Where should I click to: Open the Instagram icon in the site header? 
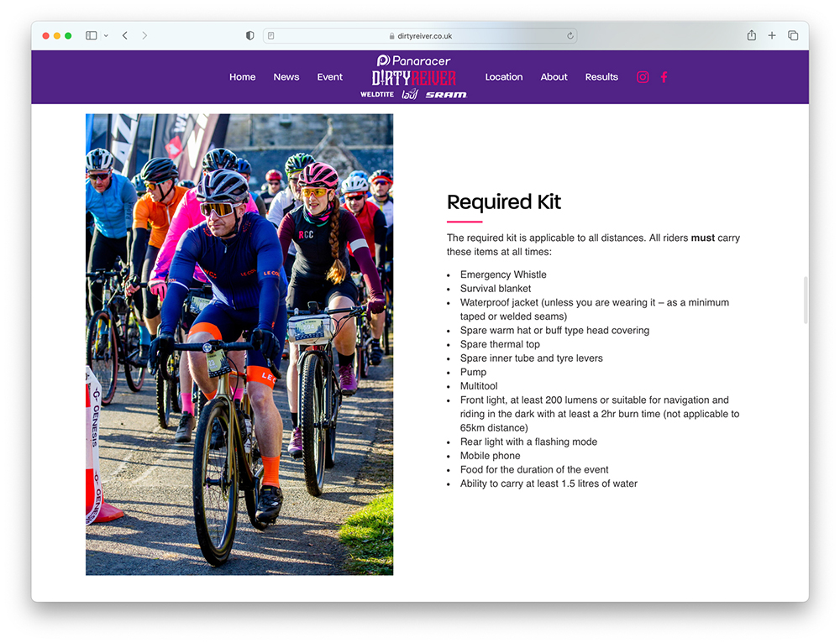643,77
